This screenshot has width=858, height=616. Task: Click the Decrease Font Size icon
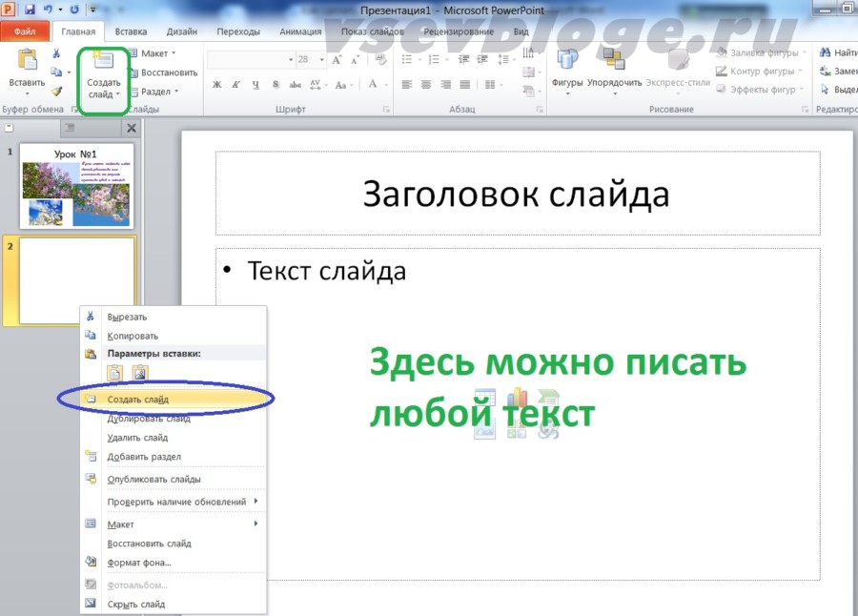pos(356,60)
